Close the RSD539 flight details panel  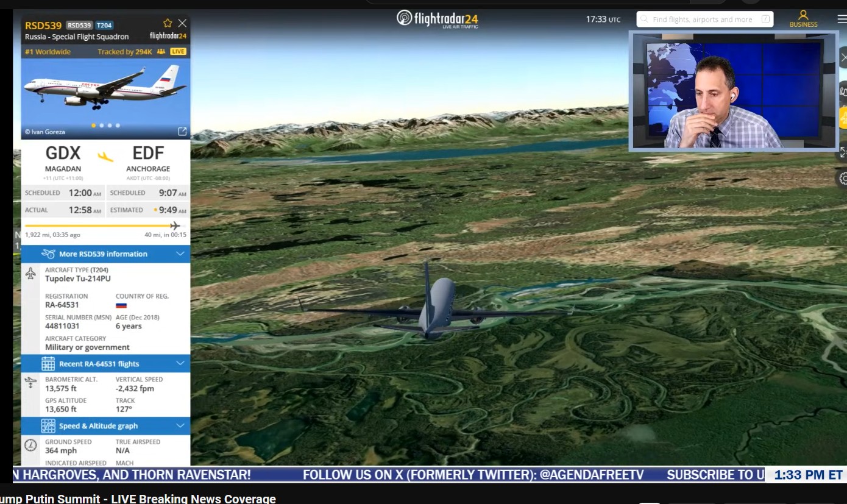[182, 23]
